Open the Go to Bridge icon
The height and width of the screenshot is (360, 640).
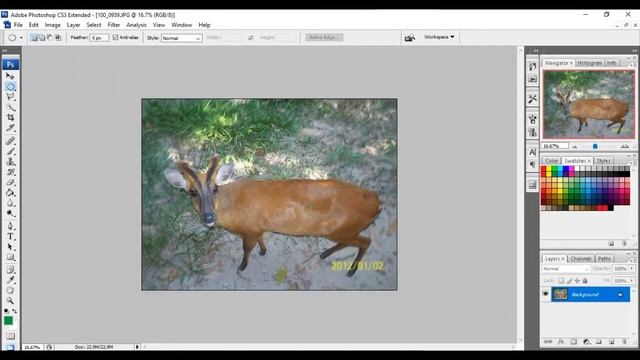410,38
